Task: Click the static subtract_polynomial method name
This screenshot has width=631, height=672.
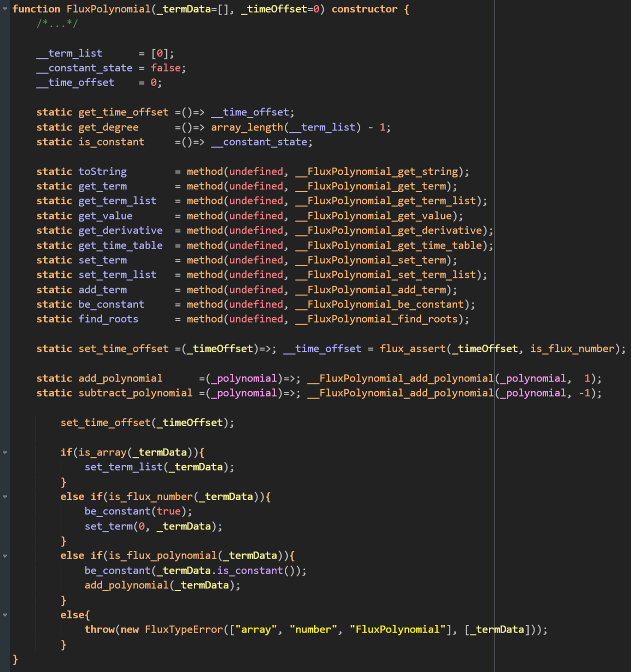Action: 135,393
